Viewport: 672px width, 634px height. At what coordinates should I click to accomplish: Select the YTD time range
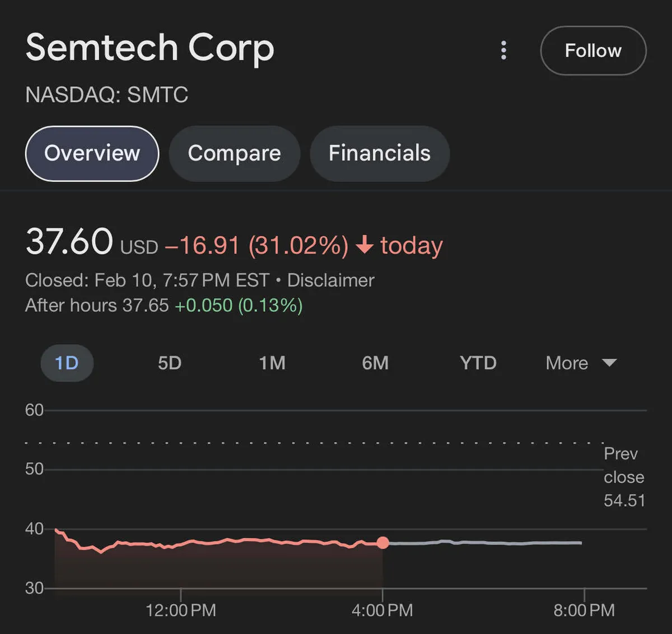coord(478,363)
